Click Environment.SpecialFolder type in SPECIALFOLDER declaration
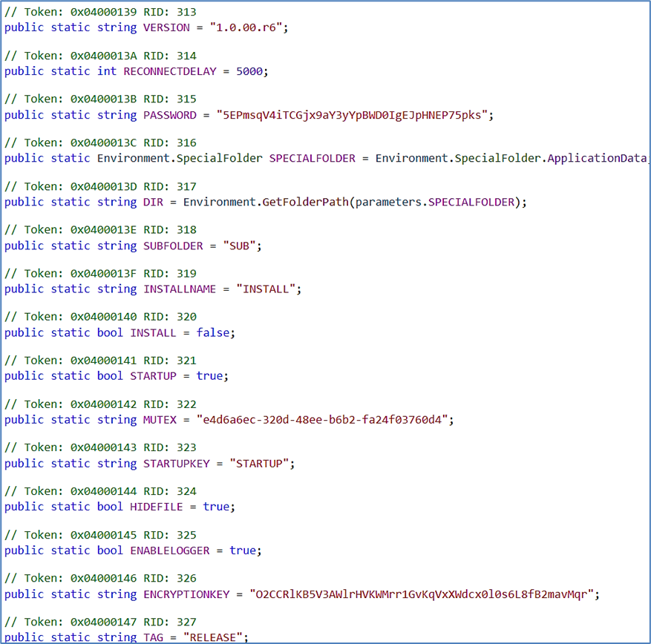 coord(180,158)
